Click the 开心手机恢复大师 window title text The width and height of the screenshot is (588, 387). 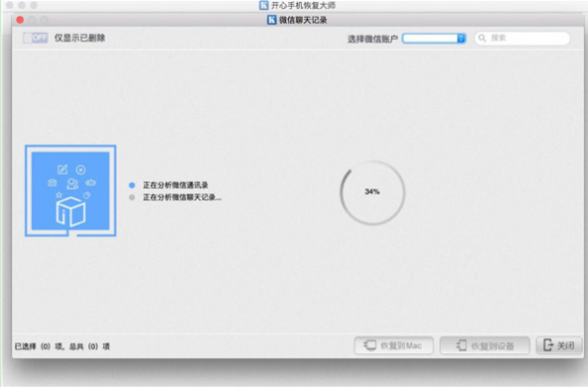pos(303,5)
